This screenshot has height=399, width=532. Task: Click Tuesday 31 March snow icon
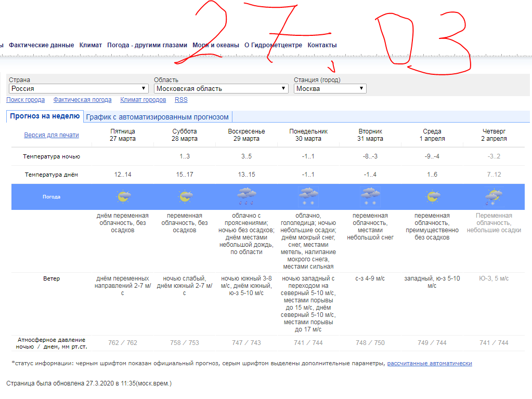pyautogui.click(x=370, y=196)
